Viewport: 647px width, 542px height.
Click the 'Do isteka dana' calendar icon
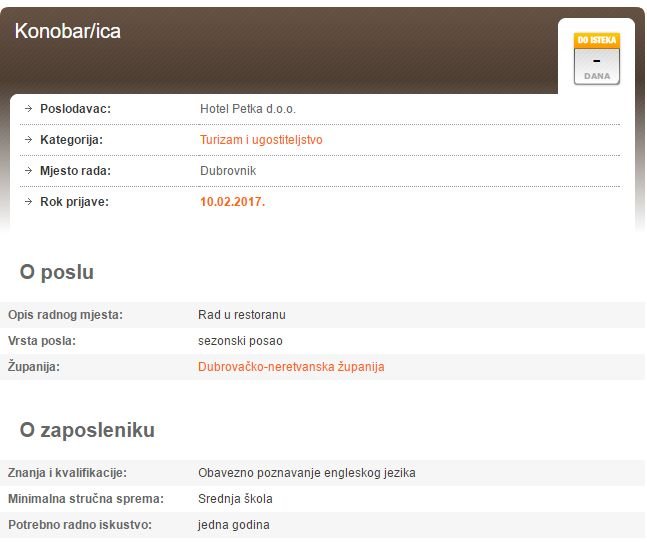[596, 59]
